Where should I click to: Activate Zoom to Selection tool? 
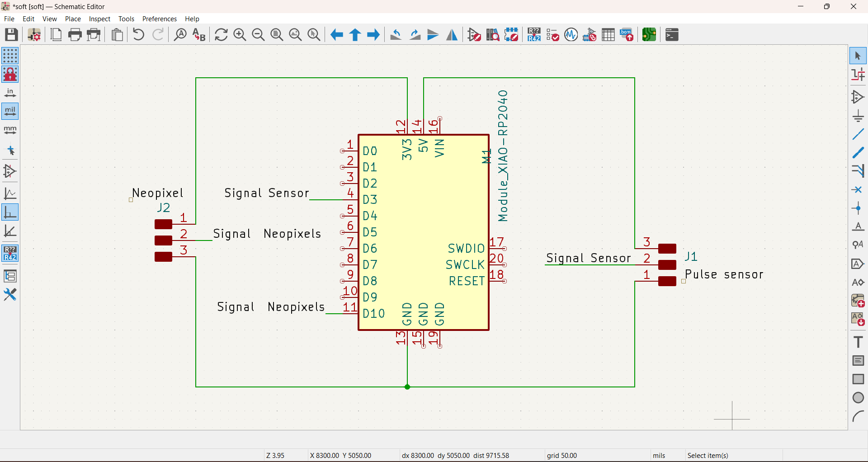coord(314,35)
